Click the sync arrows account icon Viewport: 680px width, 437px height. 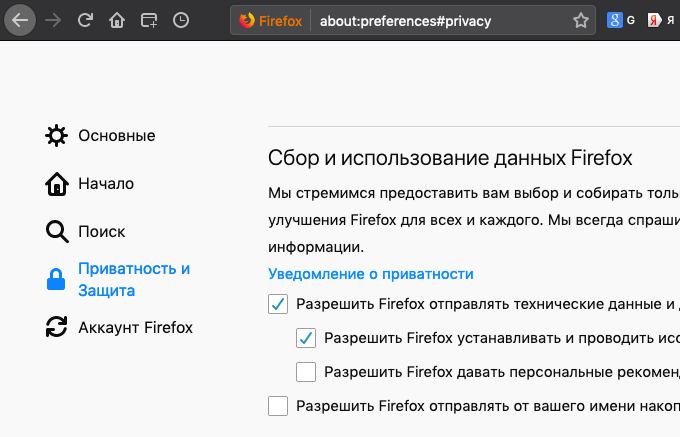click(x=56, y=327)
